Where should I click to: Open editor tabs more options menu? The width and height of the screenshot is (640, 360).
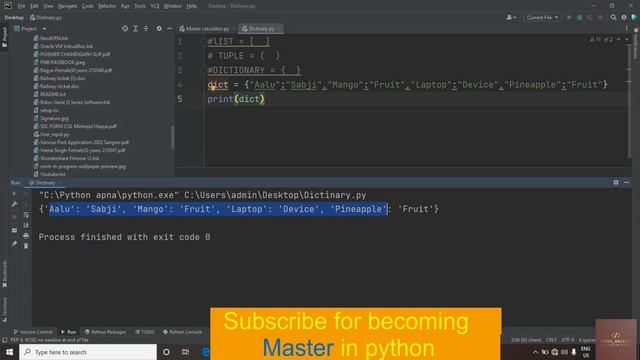click(x=627, y=29)
